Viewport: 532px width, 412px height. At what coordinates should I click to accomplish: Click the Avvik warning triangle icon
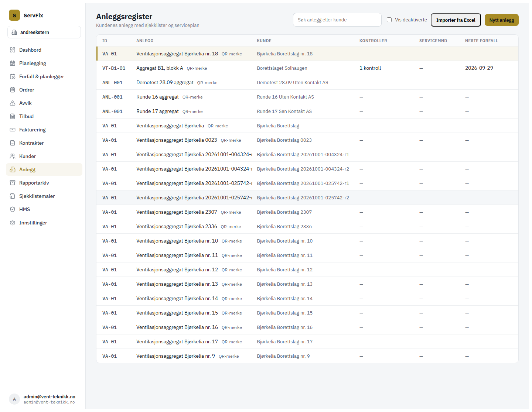13,103
